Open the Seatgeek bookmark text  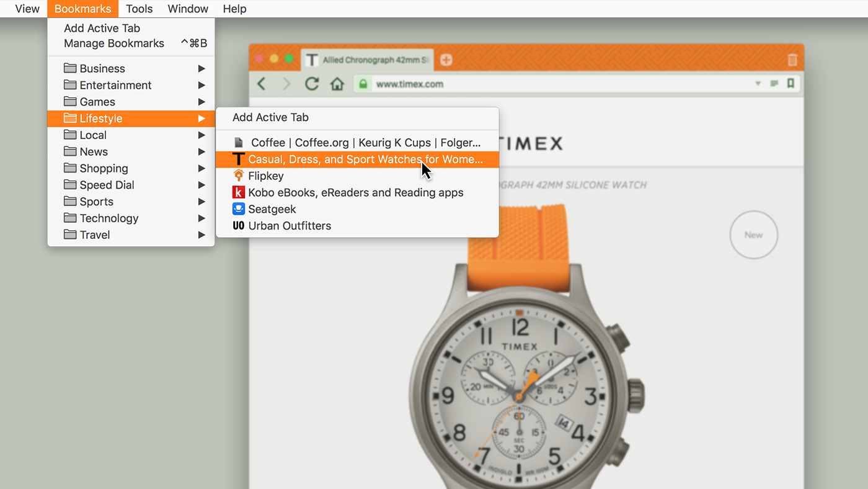[x=272, y=209]
